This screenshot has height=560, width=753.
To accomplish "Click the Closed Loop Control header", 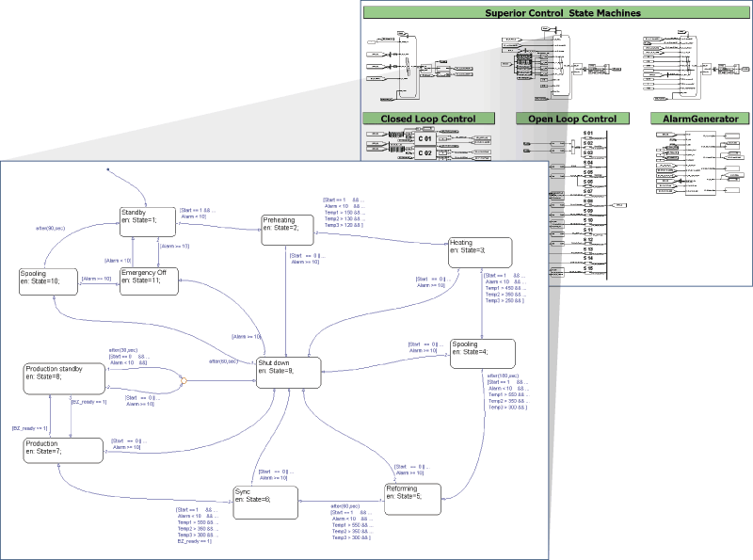I will tap(428, 119).
